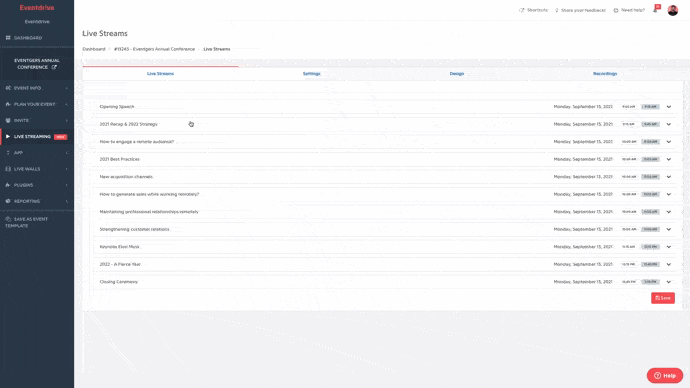
Task: Expand the Strengthening customer relations row chevron
Action: pyautogui.click(x=668, y=229)
